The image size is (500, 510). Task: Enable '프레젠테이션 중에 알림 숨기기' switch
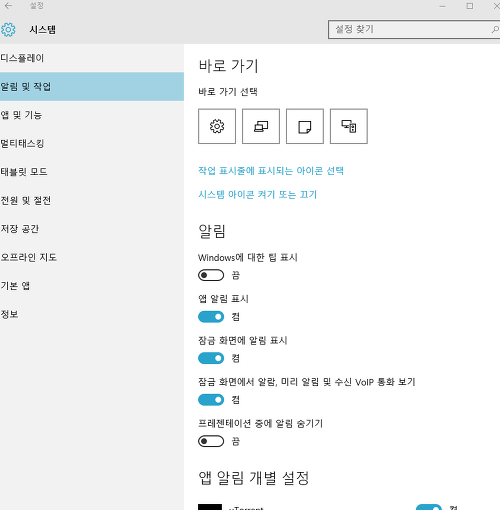click(211, 441)
